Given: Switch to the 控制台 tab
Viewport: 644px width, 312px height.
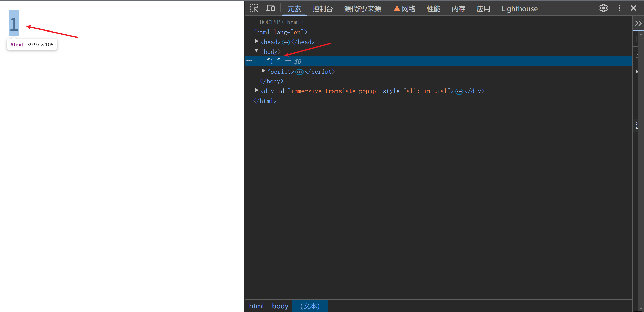Looking at the screenshot, I should (322, 9).
